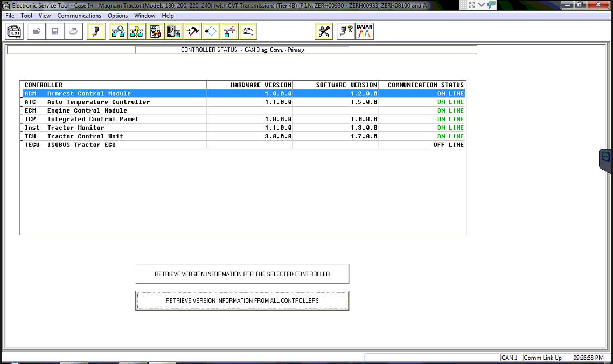This screenshot has height=364, width=613.
Task: Click the hand icon in toolbar
Action: tap(248, 32)
